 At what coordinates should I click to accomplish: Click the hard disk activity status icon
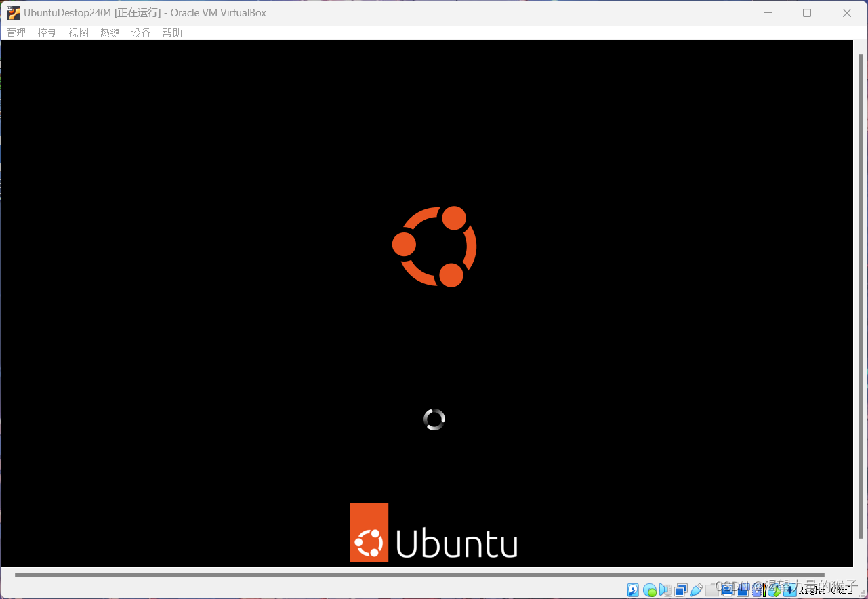click(x=633, y=590)
